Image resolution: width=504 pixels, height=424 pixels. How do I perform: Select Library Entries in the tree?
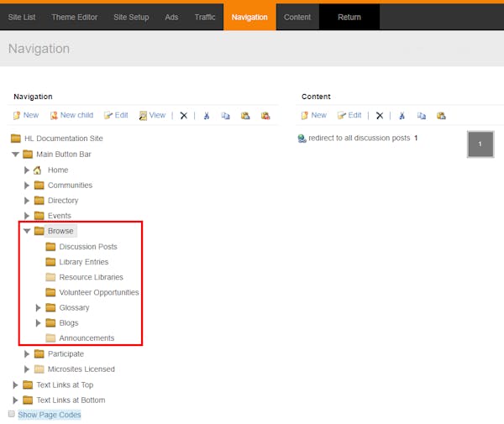[x=83, y=262]
